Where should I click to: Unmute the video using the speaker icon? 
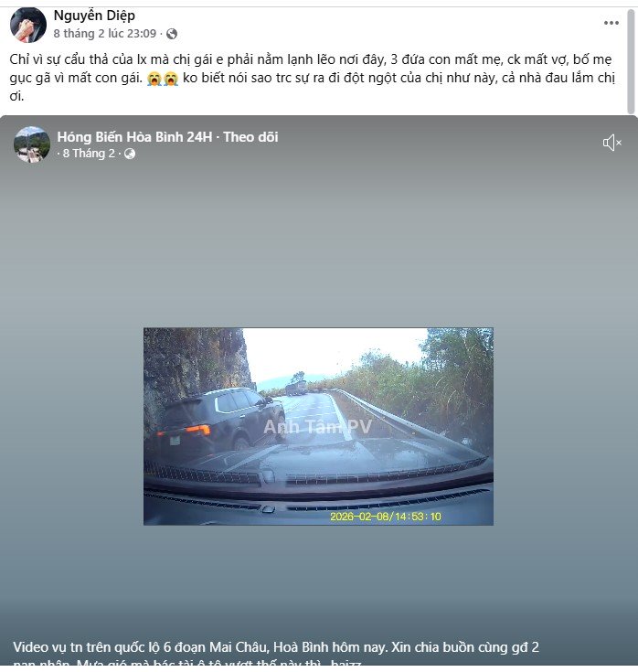(x=611, y=143)
